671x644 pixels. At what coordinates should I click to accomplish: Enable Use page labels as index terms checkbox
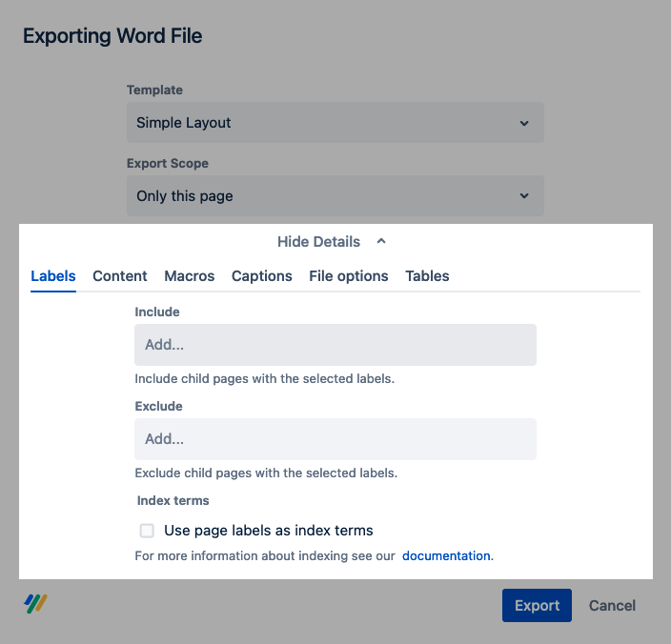pos(147,531)
